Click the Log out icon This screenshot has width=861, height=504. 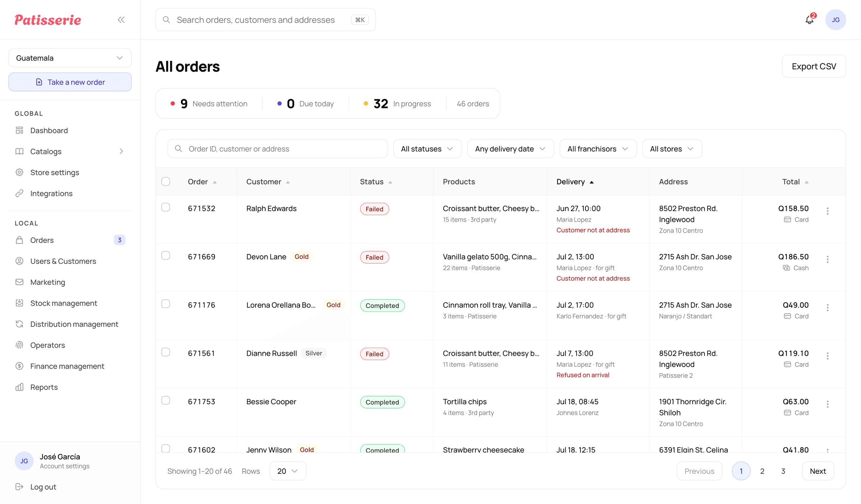pos(19,487)
